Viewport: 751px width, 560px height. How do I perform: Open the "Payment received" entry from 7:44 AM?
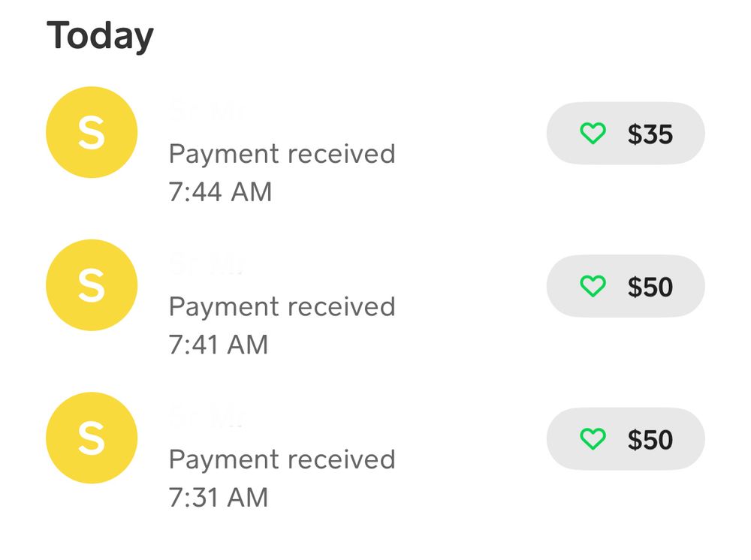[x=282, y=154]
